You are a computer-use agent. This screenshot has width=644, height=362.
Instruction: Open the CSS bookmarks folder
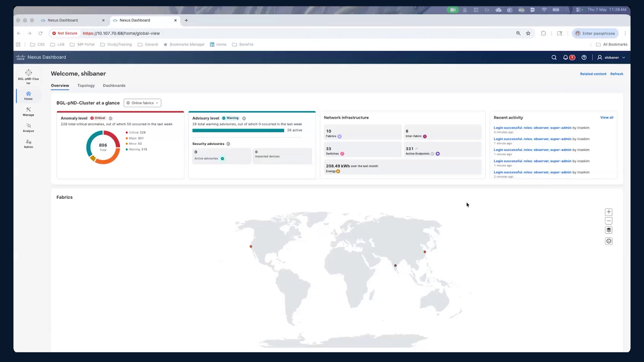point(37,44)
